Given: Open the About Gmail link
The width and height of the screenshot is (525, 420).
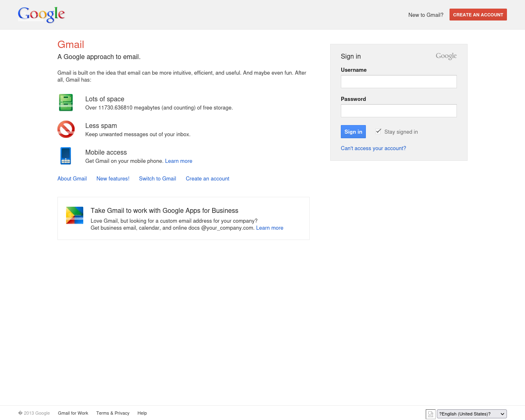Looking at the screenshot, I should point(72,179).
